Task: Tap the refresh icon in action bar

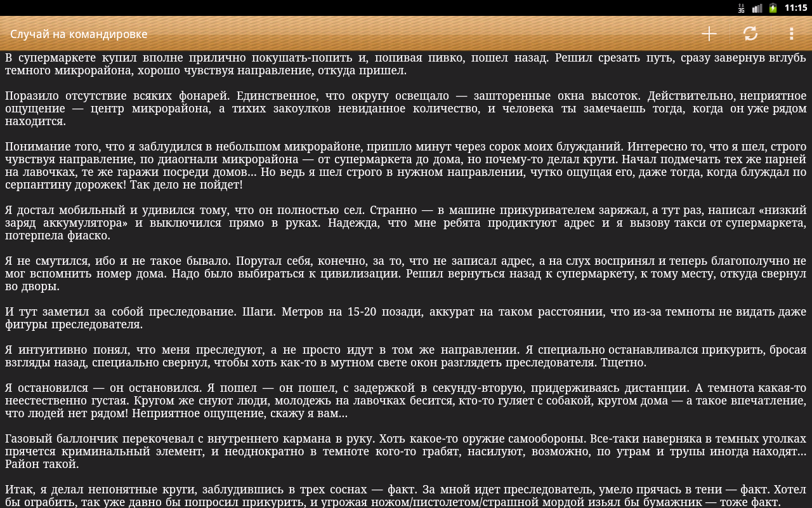Action: coord(750,34)
